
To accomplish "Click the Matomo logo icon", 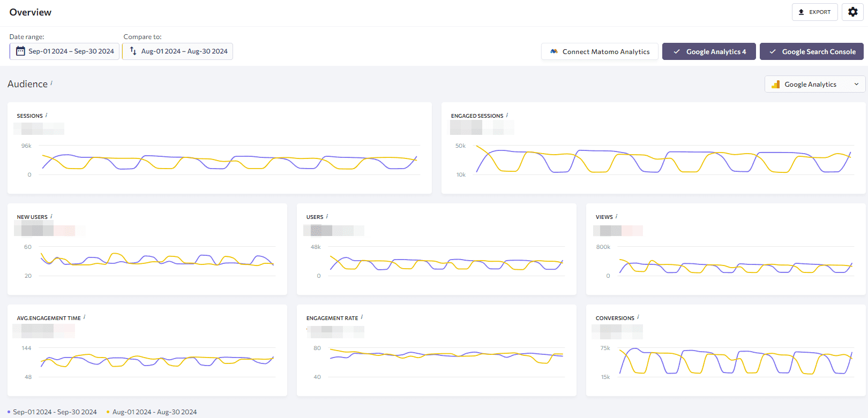I will tap(554, 51).
